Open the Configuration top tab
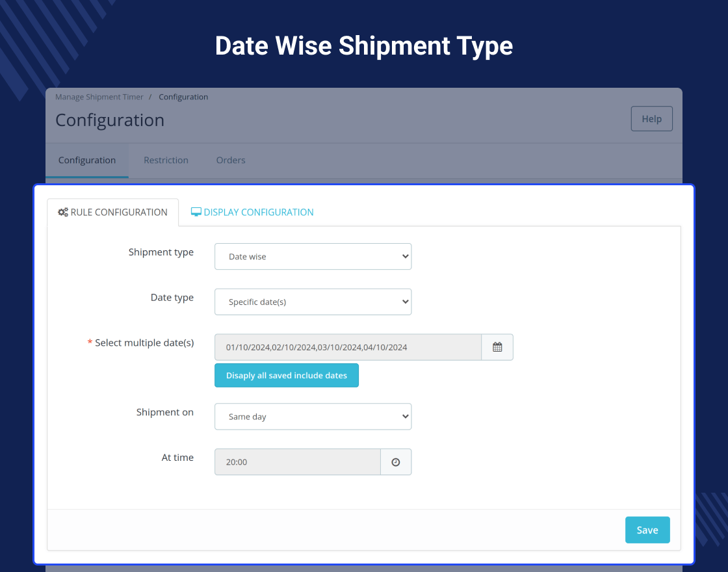The width and height of the screenshot is (728, 572). 87,160
